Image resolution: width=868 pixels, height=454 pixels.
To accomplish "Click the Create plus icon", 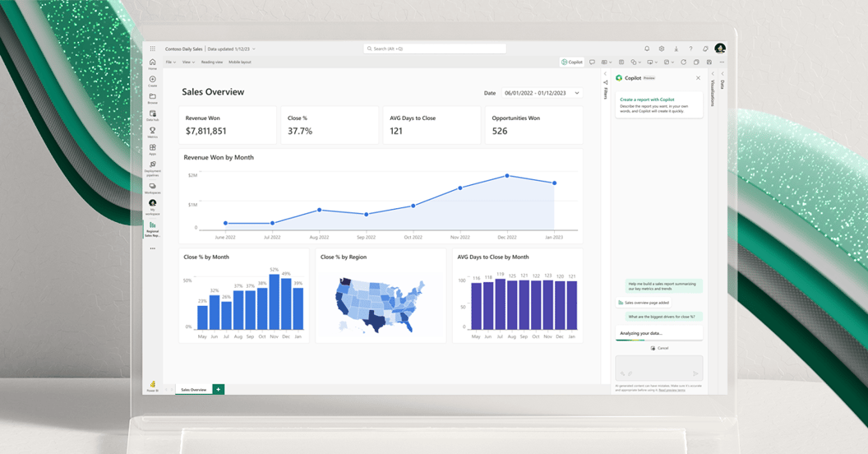I will pyautogui.click(x=152, y=81).
